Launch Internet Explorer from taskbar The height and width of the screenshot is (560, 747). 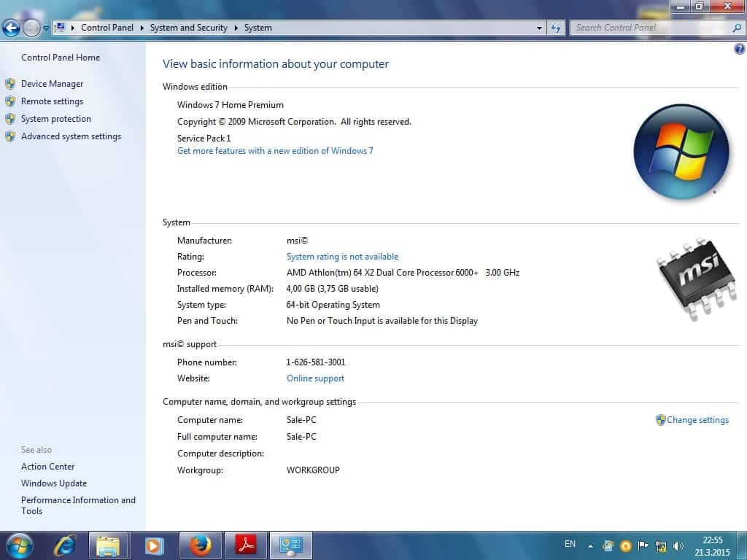[64, 545]
